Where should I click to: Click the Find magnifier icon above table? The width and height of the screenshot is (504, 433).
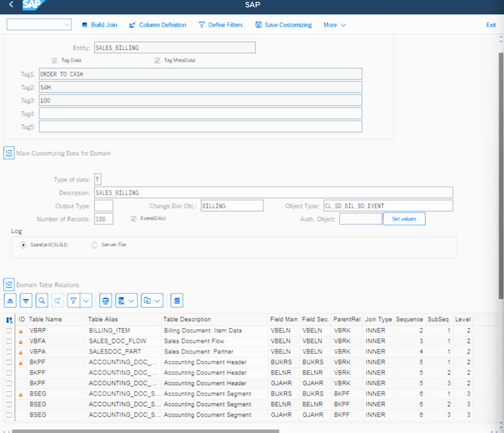click(x=42, y=301)
